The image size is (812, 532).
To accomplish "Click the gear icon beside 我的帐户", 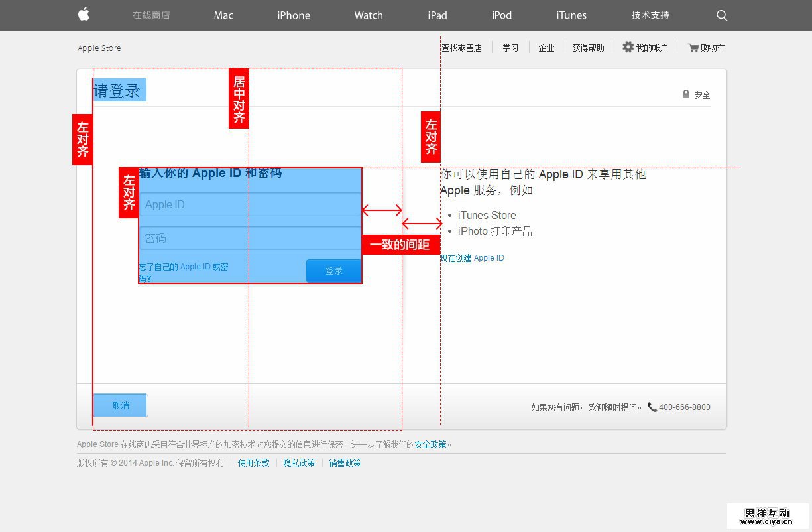I will coord(628,47).
